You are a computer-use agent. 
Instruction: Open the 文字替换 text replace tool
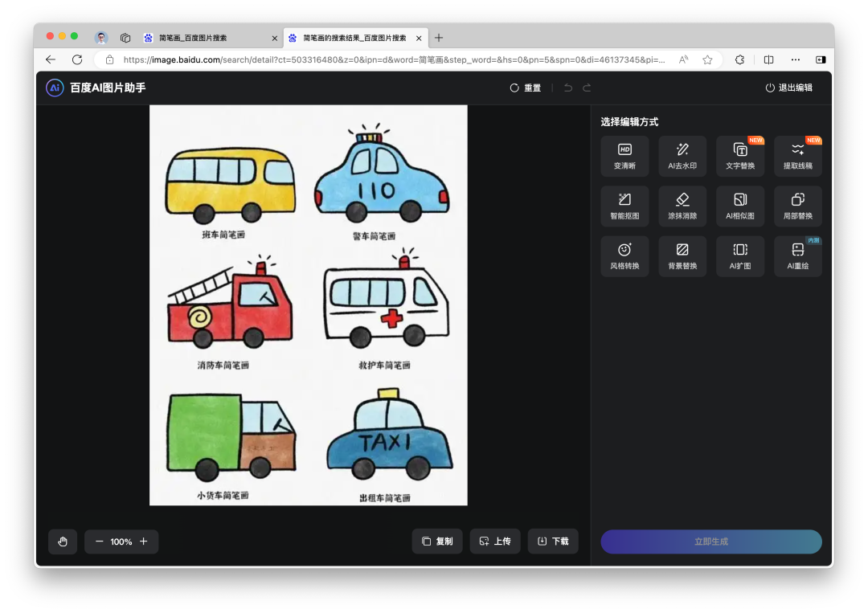point(740,156)
